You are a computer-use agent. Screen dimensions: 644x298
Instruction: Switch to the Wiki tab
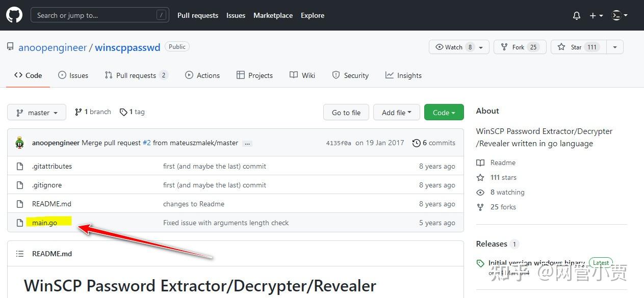(302, 75)
